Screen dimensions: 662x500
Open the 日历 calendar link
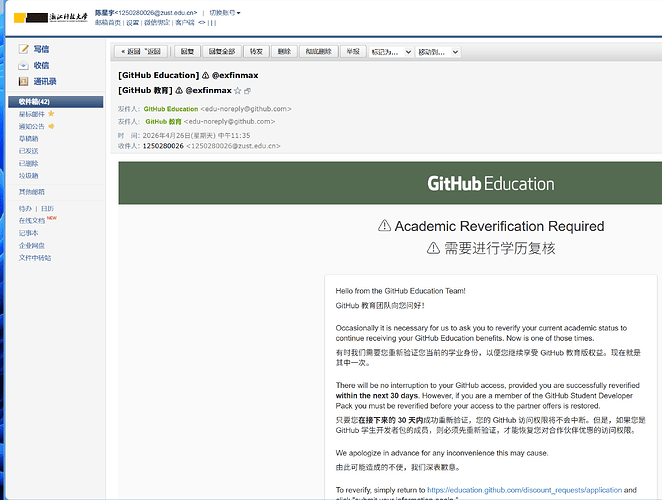tap(47, 209)
